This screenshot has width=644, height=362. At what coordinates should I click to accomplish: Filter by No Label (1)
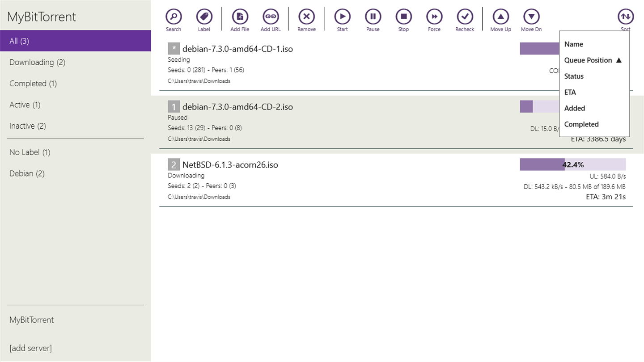tap(75, 152)
